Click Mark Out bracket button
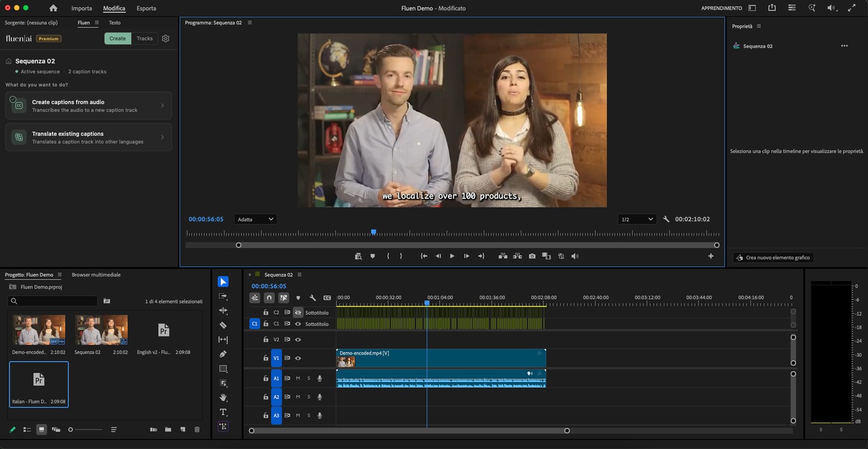 tap(401, 256)
